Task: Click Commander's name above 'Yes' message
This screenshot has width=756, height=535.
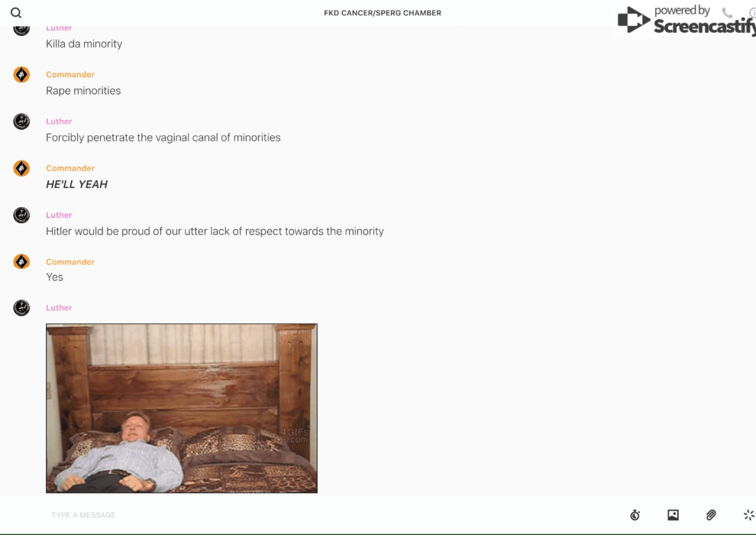Action: pyautogui.click(x=70, y=262)
